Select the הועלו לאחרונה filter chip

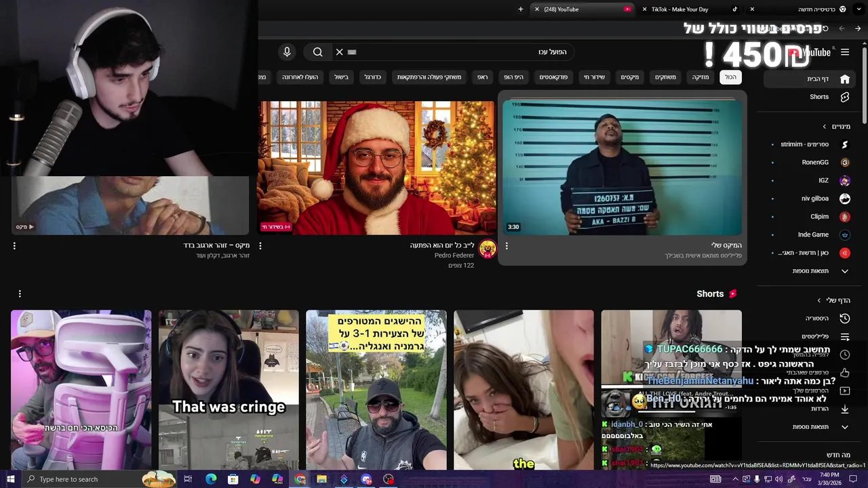[x=300, y=77]
